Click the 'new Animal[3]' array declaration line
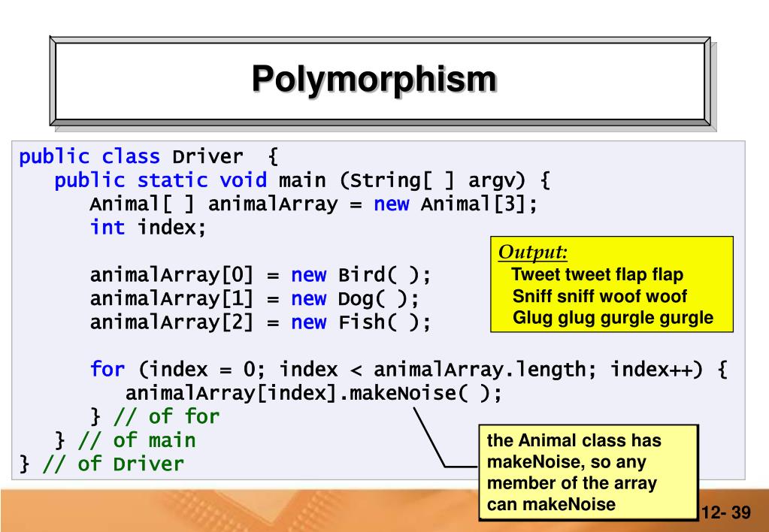The image size is (769, 532). [314, 204]
